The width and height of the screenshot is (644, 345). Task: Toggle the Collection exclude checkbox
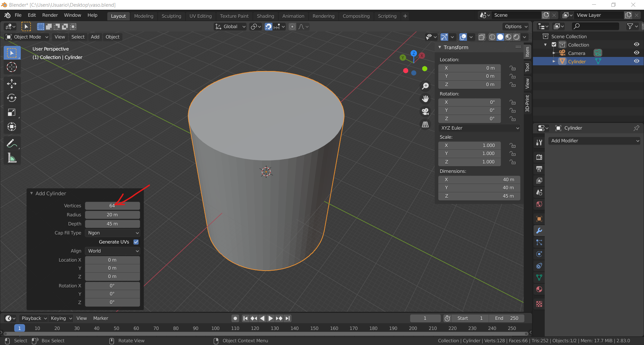554,45
